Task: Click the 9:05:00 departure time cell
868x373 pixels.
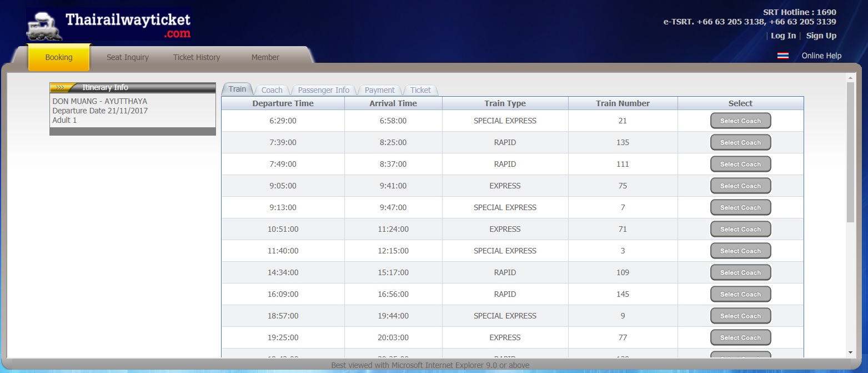Action: coord(283,186)
